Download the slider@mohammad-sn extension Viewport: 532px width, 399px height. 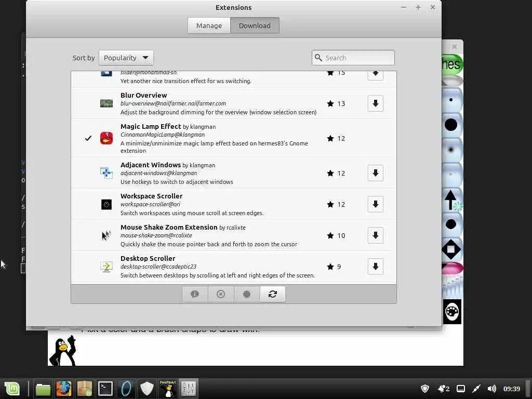click(x=375, y=75)
